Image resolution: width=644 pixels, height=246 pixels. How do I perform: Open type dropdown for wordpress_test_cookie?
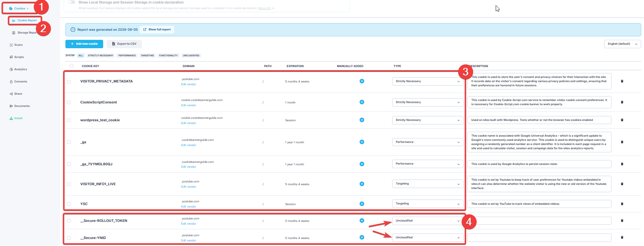pos(427,120)
